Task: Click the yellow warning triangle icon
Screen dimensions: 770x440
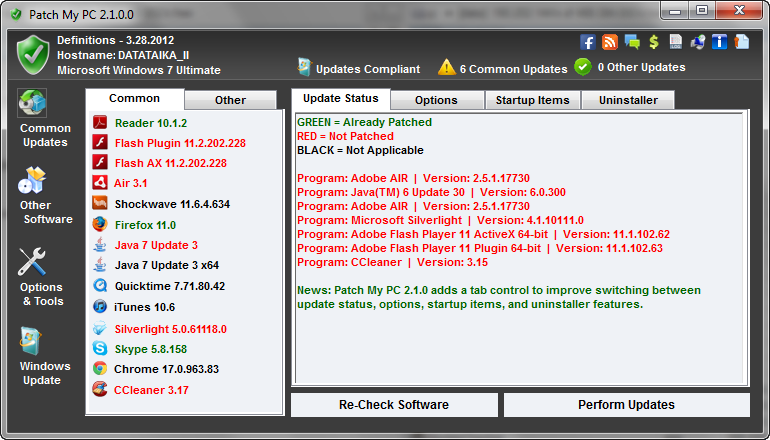Action: (447, 67)
